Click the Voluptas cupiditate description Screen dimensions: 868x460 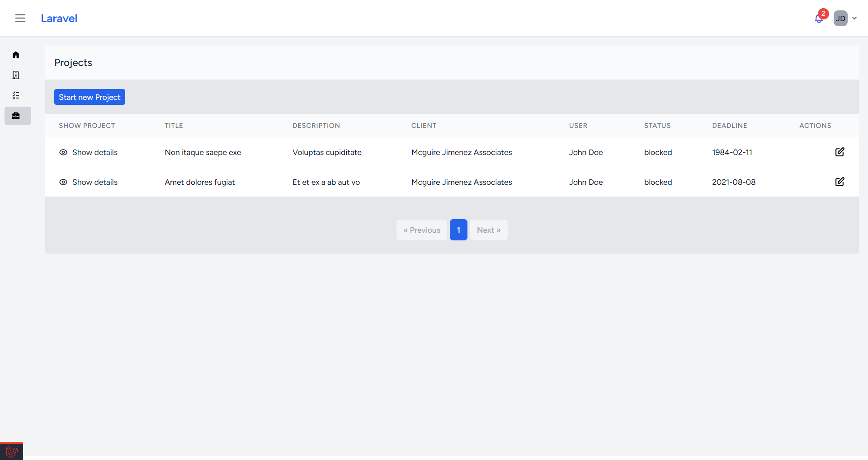tap(327, 152)
